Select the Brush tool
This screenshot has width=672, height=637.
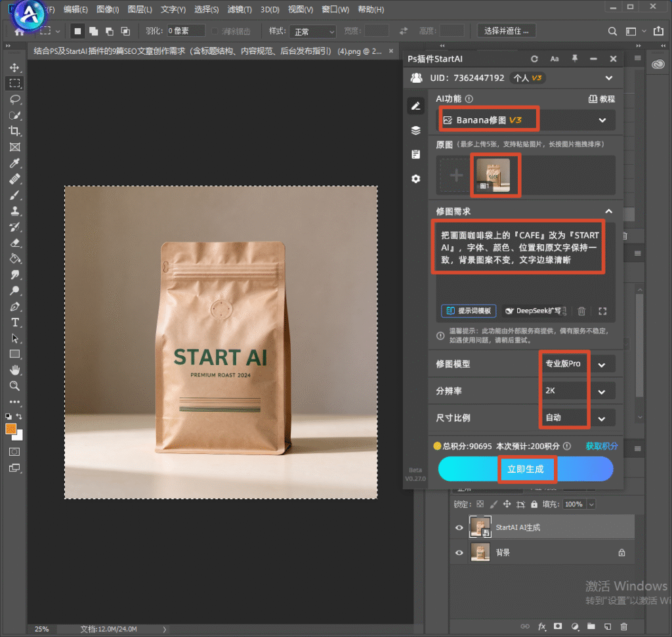tap(14, 195)
